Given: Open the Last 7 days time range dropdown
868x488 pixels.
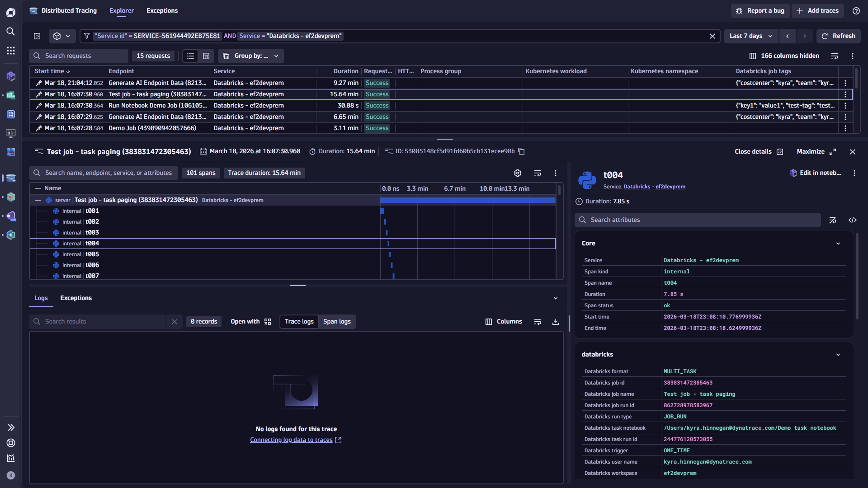Looking at the screenshot, I should (x=750, y=36).
